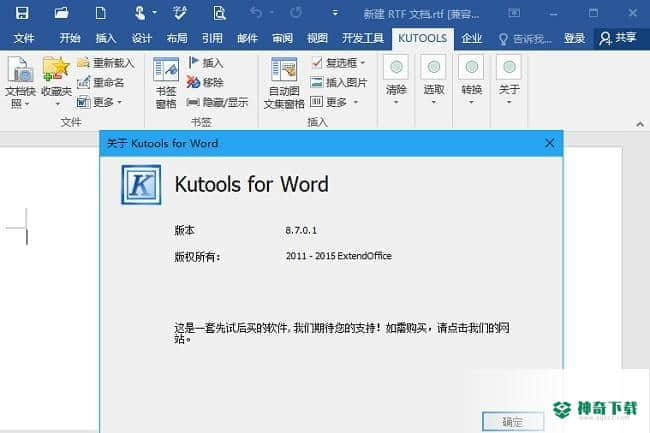Open the 收藏夹 favorites icon
Viewport: 650px width, 433px height.
pos(57,82)
